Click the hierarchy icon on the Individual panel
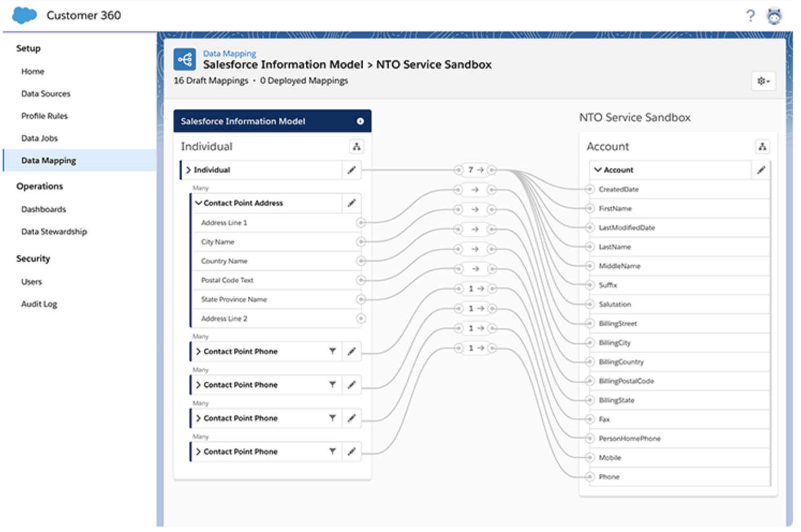The height and width of the screenshot is (532, 801). point(357,146)
